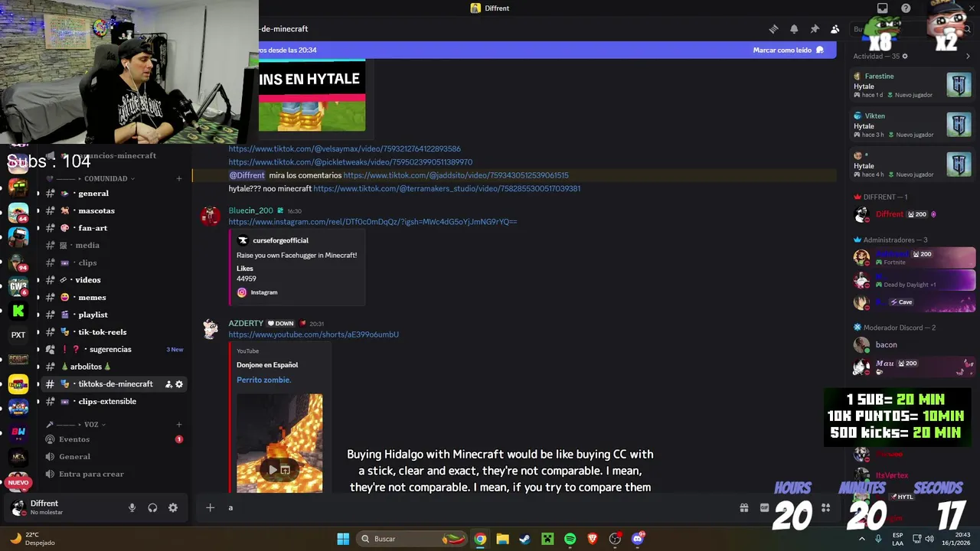Invite people to tiktoks-de-minecraft channel
The width and height of the screenshot is (980, 551).
168,384
